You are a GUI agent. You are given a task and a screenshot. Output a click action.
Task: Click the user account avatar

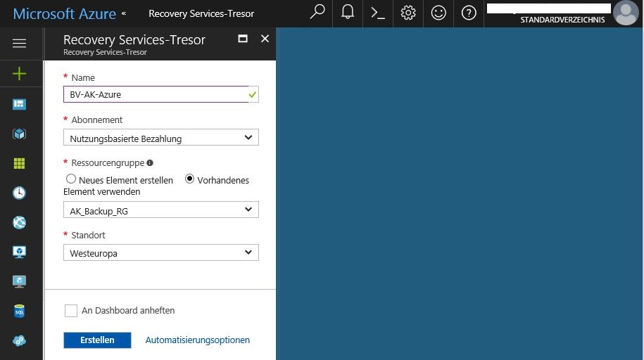pos(626,13)
